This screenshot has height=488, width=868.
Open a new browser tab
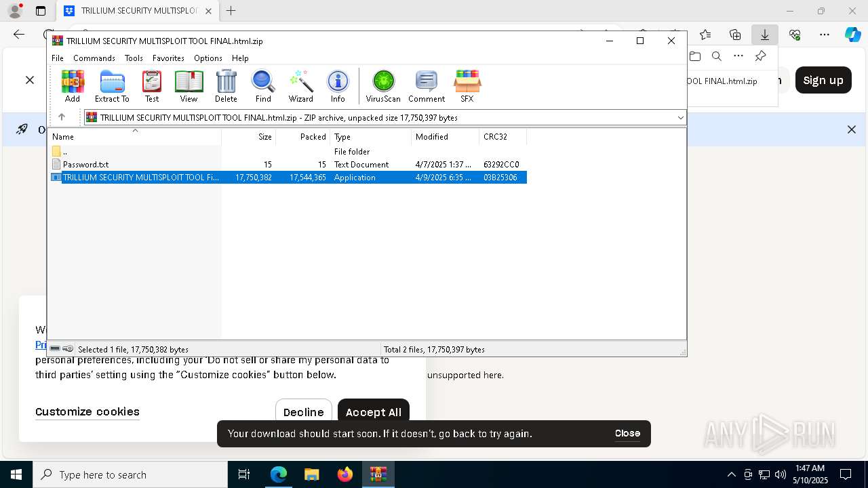(231, 11)
